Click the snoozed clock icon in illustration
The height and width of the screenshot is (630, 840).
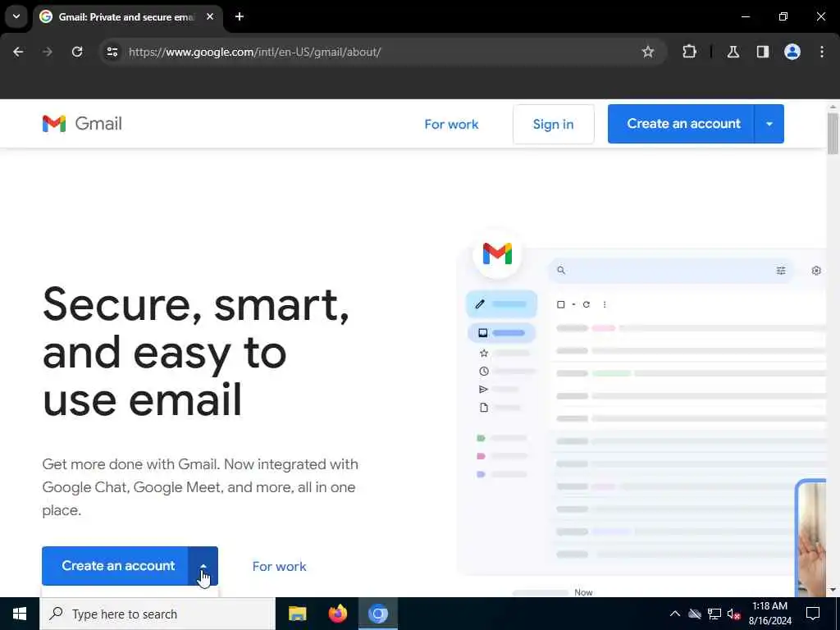click(484, 372)
